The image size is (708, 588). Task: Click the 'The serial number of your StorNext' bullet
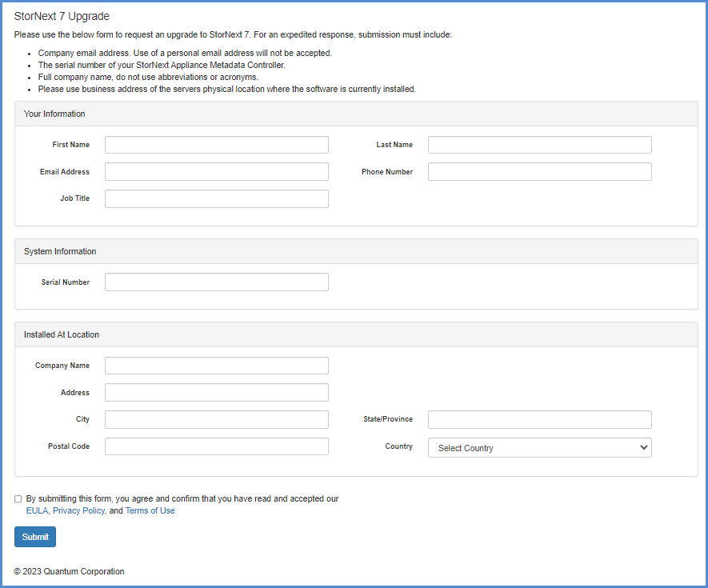[162, 65]
